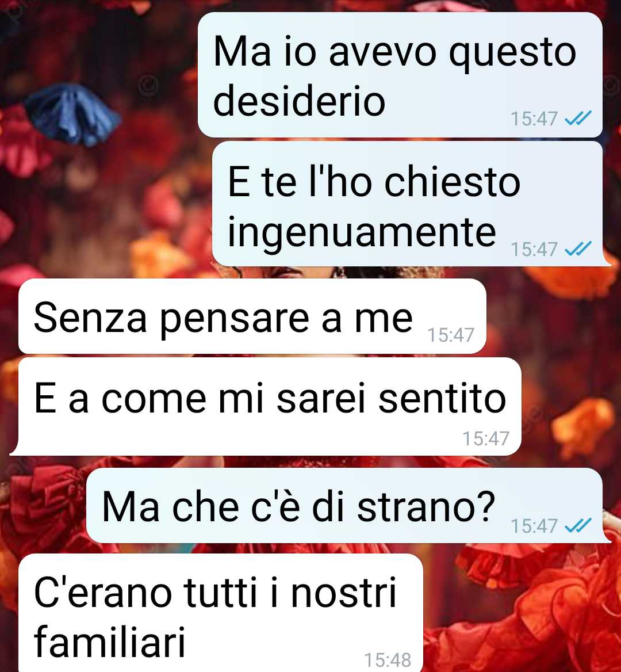Click double check next to 'Ma che c'è di strano?'

point(578,525)
